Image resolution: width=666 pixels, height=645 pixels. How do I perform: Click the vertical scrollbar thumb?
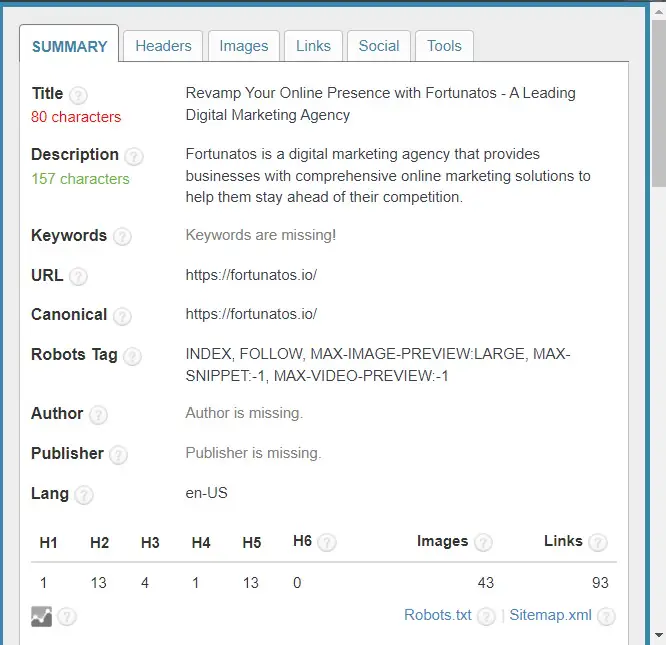coord(659,103)
